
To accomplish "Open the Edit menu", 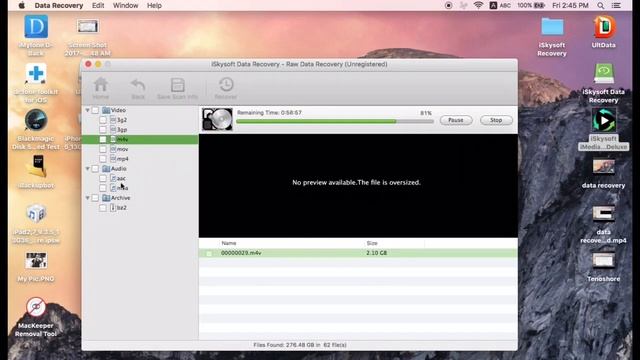I will click(98, 6).
